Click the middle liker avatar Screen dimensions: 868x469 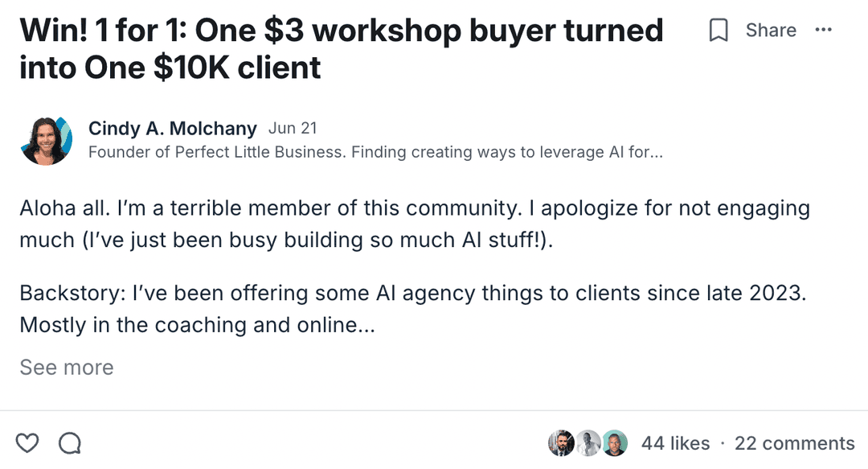[588, 442]
